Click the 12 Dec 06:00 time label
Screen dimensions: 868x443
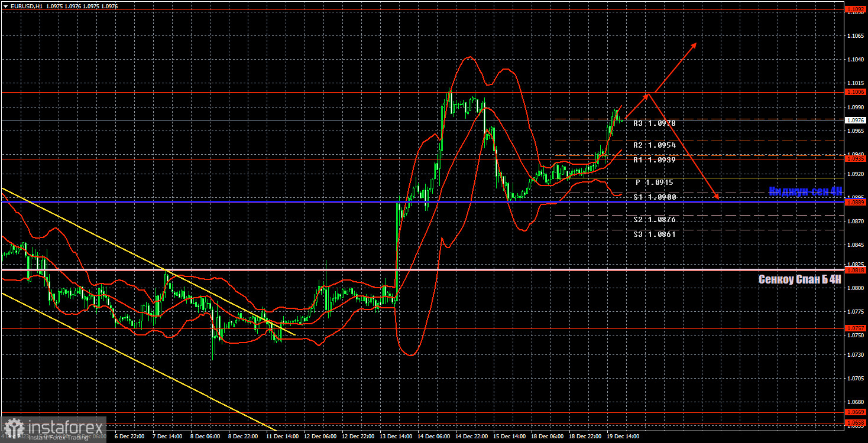(x=319, y=437)
